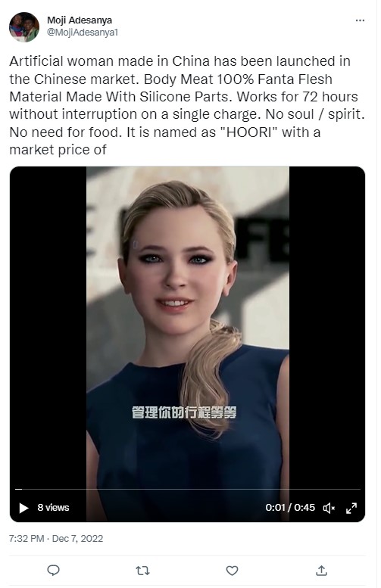This screenshot has height=588, width=381.
Task: Click the Chinese subtitle in video
Action: pos(184,412)
